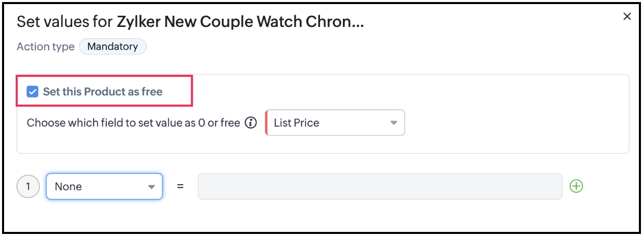Click 'Choose which field to set value' text
The height and width of the screenshot is (237, 644).
133,123
